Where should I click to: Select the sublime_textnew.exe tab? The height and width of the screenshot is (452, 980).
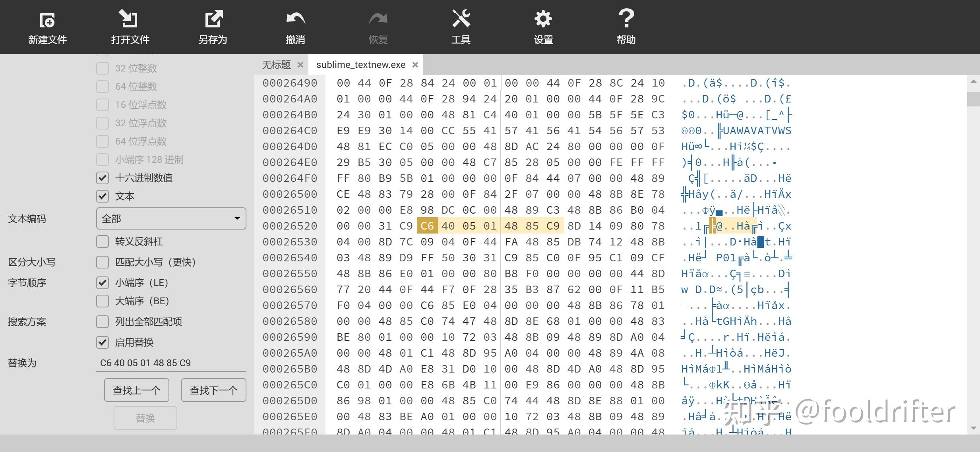tap(360, 64)
